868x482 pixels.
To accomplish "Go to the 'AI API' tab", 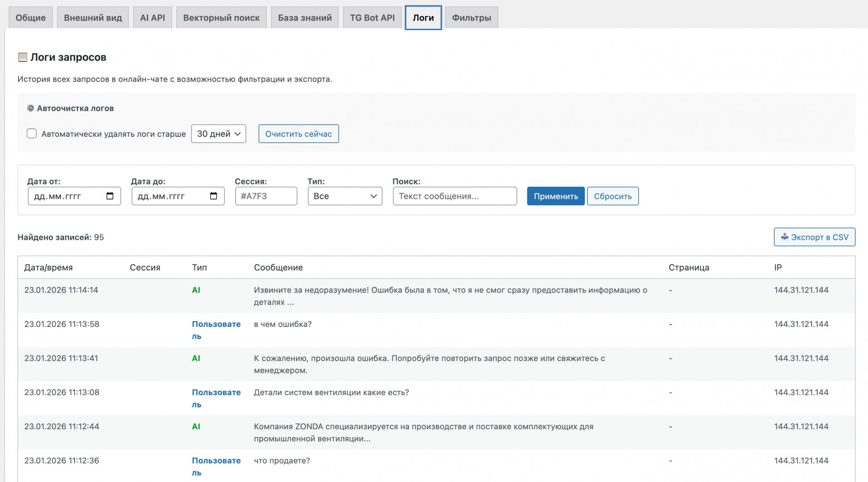I will pos(152,18).
